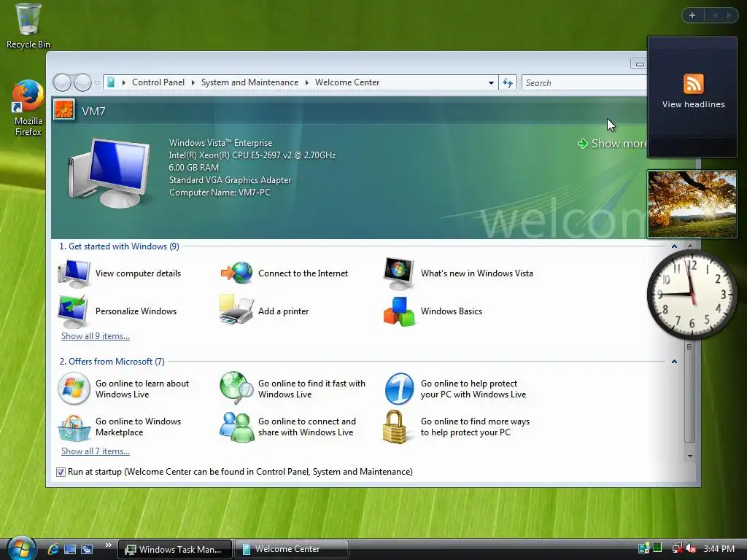This screenshot has width=747, height=560.
Task: Click the 3:44 PM taskbar clock
Action: pos(719,548)
